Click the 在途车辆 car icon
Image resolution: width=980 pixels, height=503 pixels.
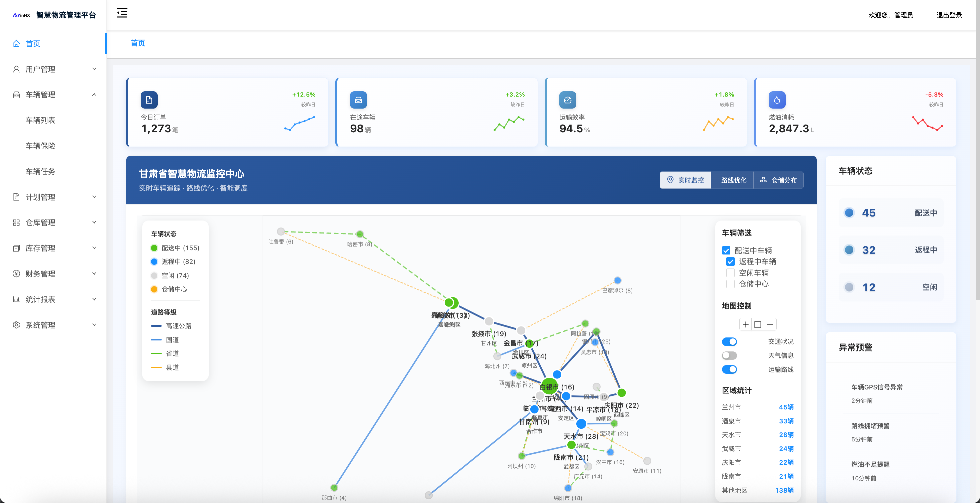coord(358,100)
